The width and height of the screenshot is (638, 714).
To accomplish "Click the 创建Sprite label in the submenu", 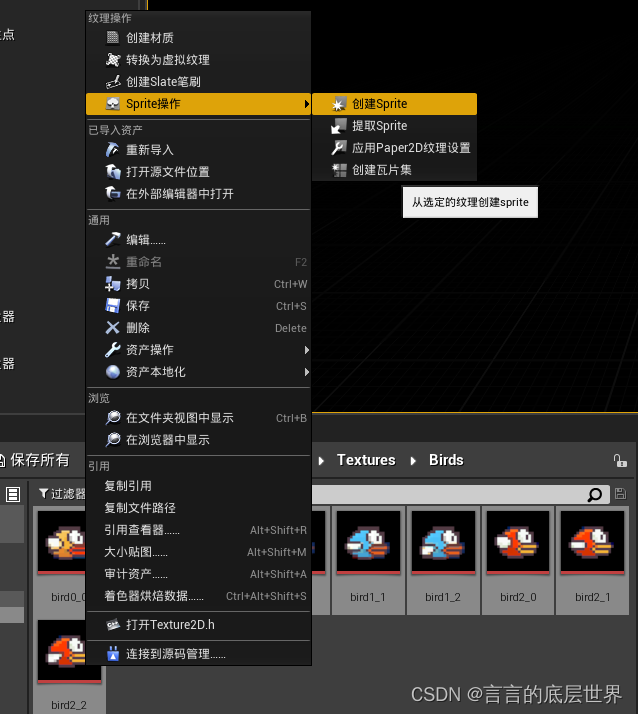I will coord(379,104).
